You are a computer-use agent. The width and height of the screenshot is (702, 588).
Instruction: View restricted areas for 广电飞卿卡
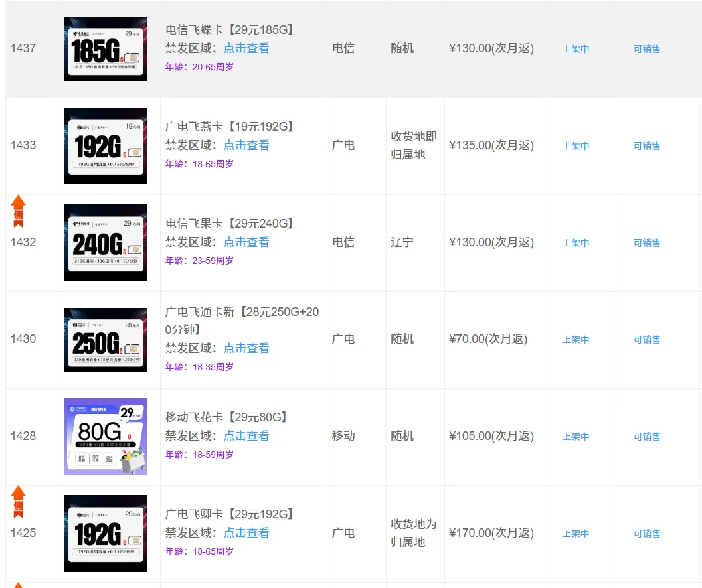tap(246, 532)
